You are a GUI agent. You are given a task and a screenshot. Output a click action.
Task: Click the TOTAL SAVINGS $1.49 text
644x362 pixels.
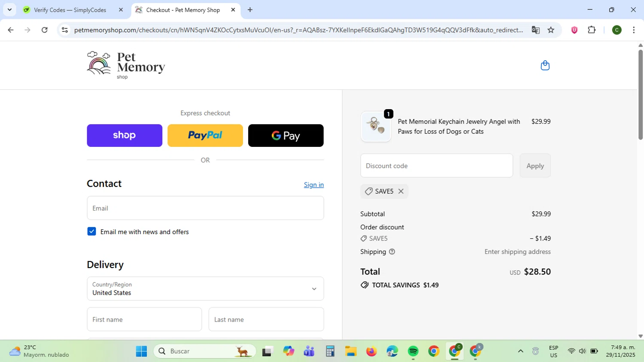[x=405, y=285]
